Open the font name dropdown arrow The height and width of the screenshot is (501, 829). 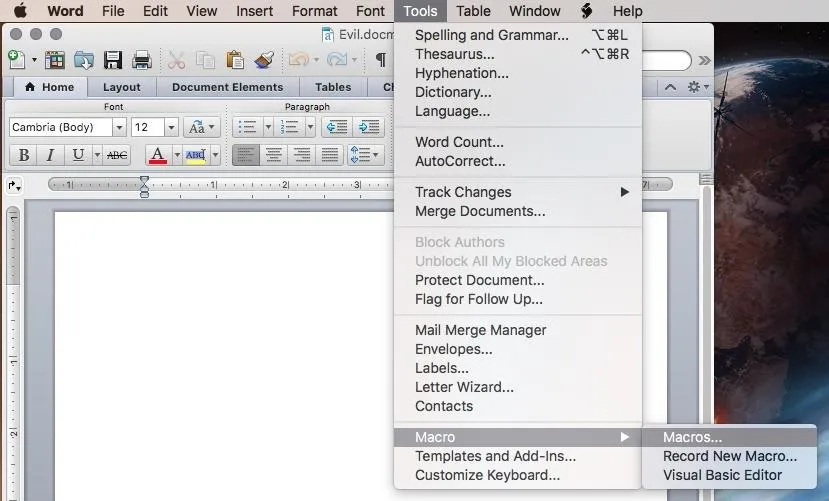point(119,127)
